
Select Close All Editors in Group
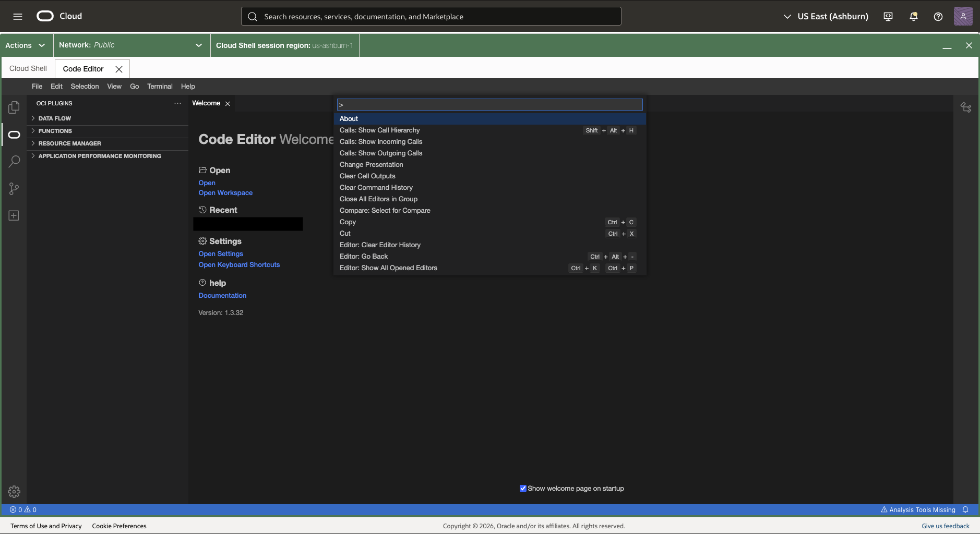[x=489, y=199]
